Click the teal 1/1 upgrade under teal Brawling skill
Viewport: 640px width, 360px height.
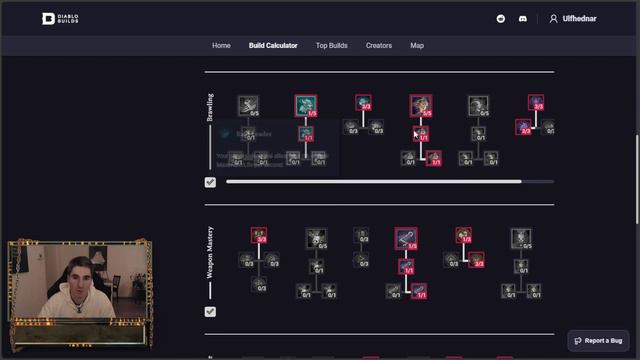click(306, 134)
